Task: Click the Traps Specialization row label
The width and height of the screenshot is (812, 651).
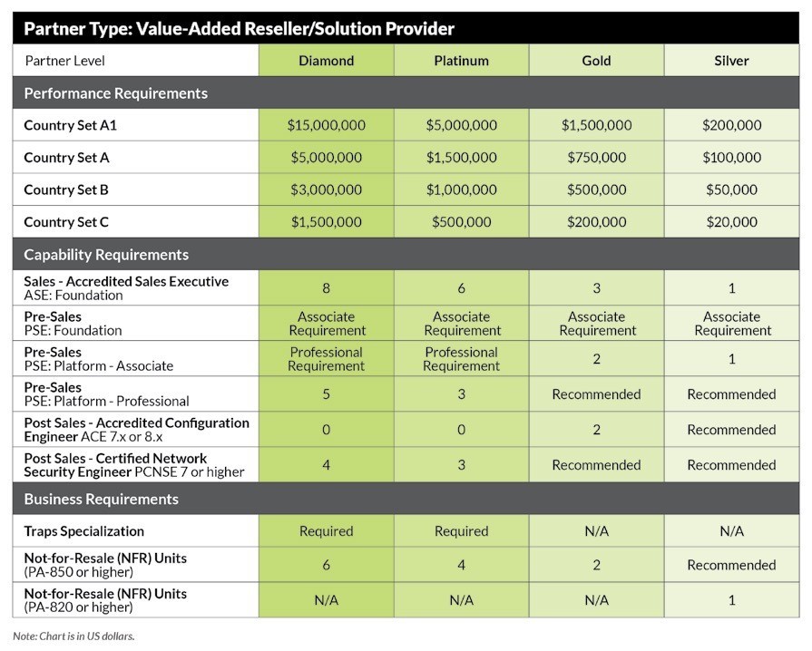Action: (83, 531)
